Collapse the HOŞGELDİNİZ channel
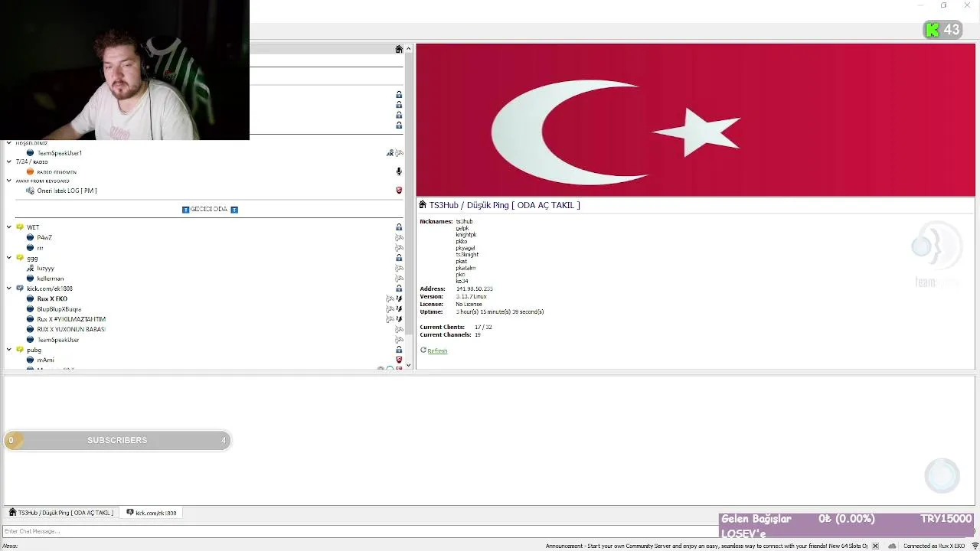This screenshot has width=980, height=551. click(9, 143)
